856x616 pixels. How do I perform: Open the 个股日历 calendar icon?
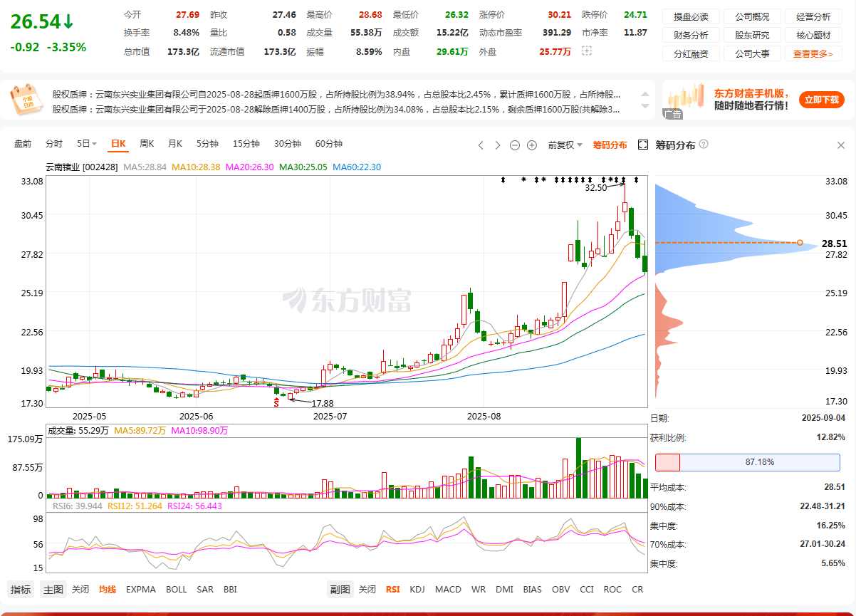(x=28, y=100)
